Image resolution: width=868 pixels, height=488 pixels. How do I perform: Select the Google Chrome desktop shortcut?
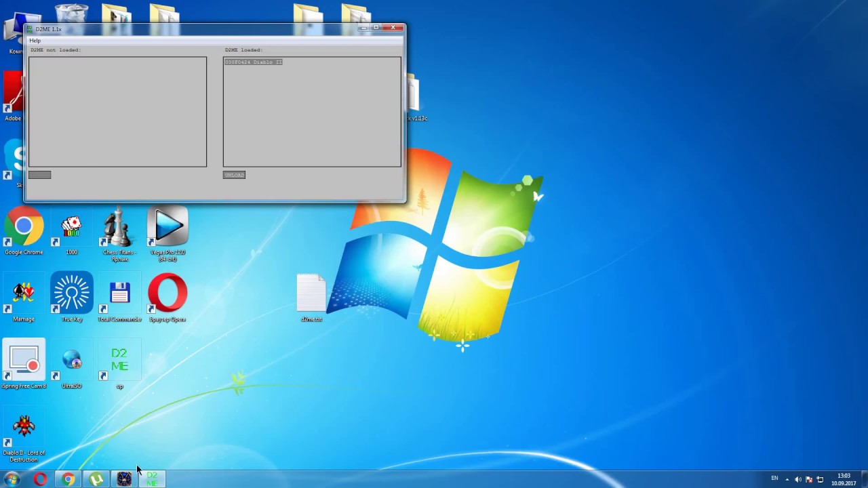click(24, 232)
